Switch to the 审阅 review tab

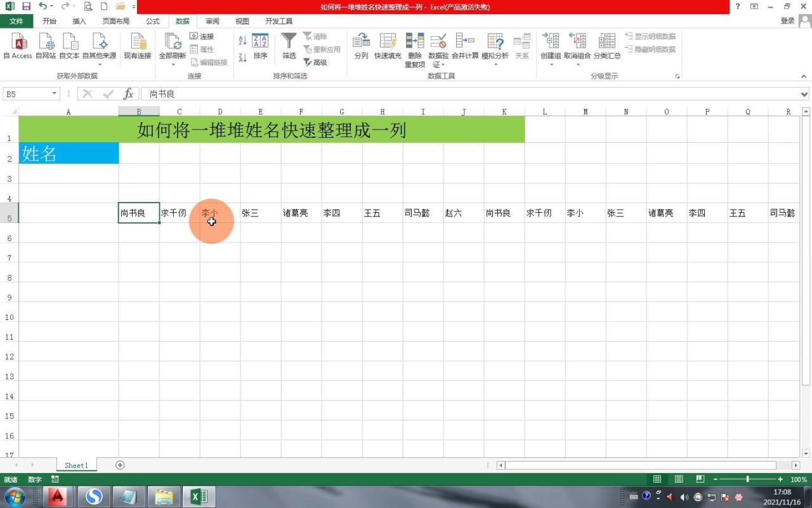(213, 21)
